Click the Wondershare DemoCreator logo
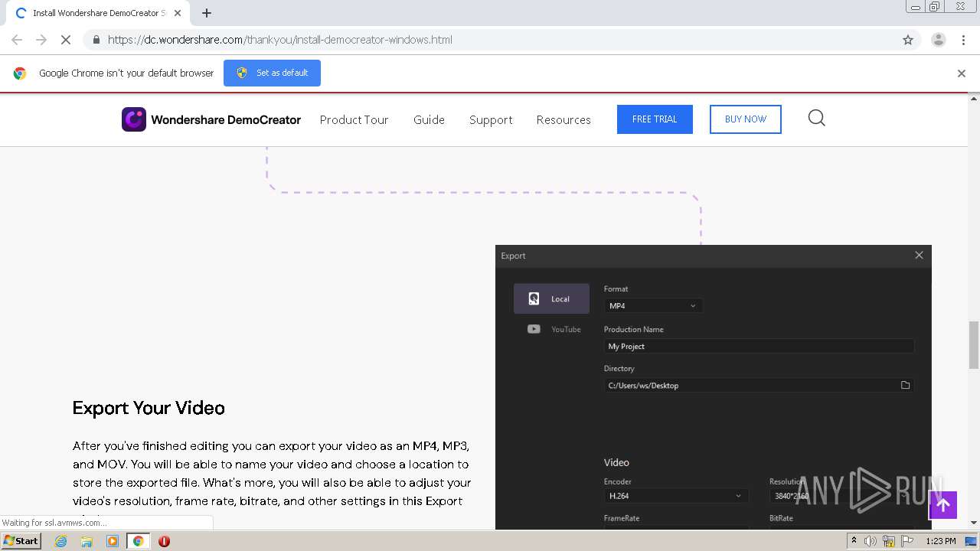Image resolution: width=980 pixels, height=551 pixels. click(211, 119)
